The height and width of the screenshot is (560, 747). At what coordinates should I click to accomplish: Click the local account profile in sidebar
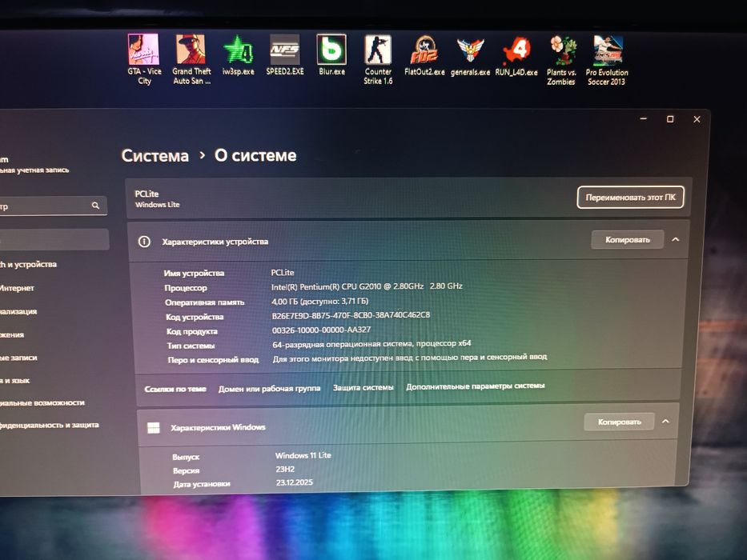(x=34, y=165)
